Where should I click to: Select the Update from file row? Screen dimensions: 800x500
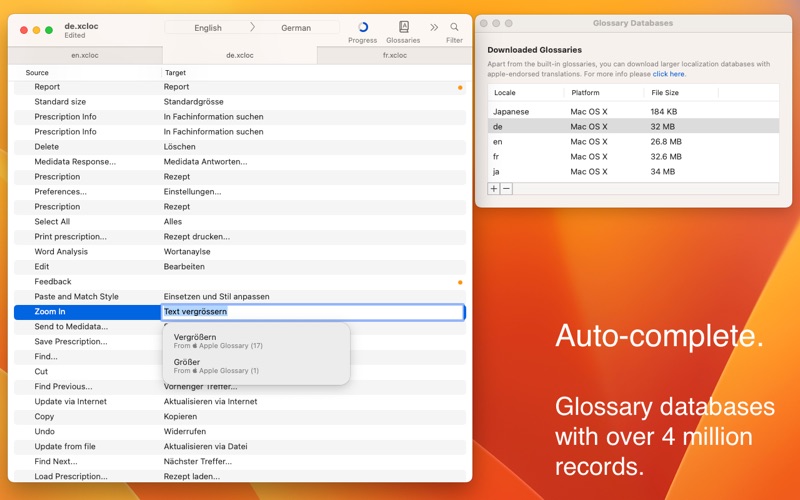[x=240, y=446]
